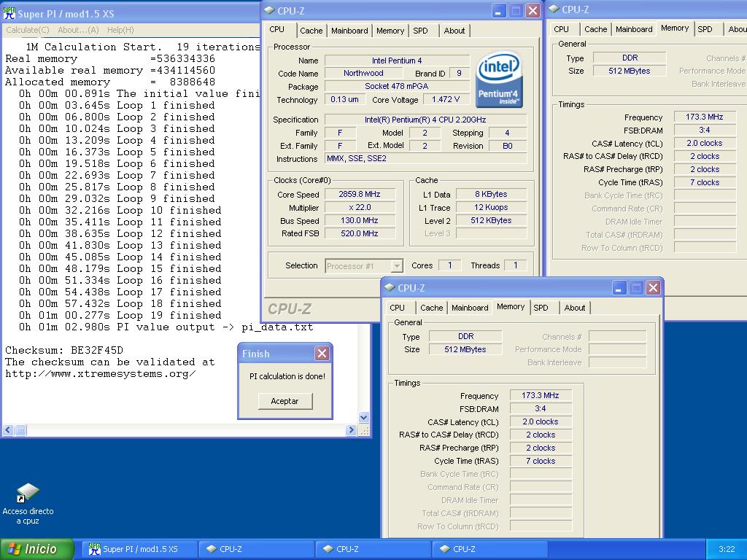Select Mainboard tab in front CPU-Z window
Viewport: 747px width, 560px height.
coord(349,31)
